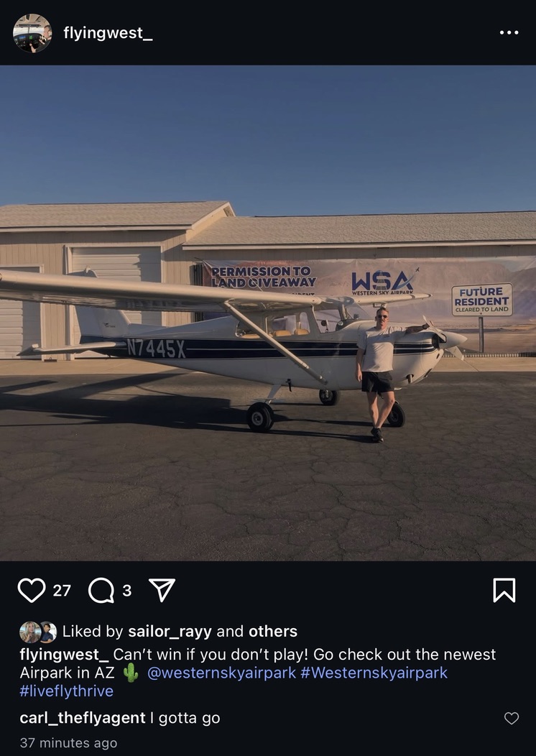Click the "37 minutes ago" timestamp
The height and width of the screenshot is (756, 536).
pyautogui.click(x=68, y=743)
